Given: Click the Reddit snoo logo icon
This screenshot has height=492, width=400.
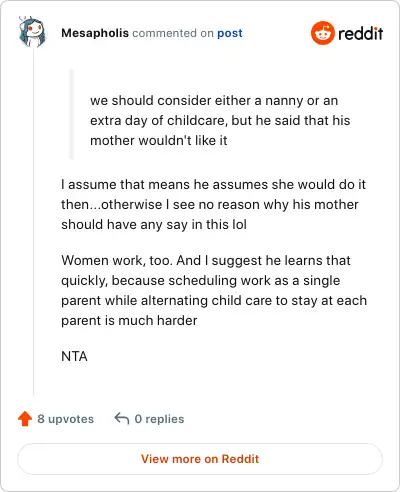Looking at the screenshot, I should [322, 33].
